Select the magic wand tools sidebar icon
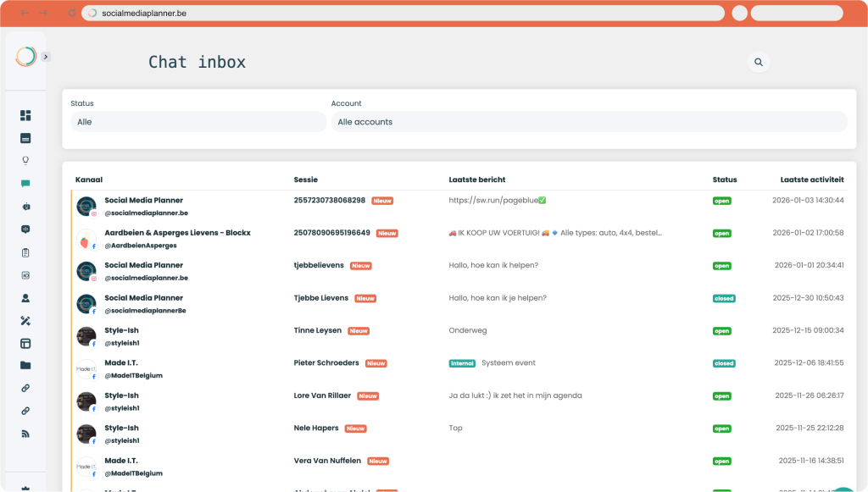Image resolution: width=868 pixels, height=492 pixels. (x=25, y=321)
